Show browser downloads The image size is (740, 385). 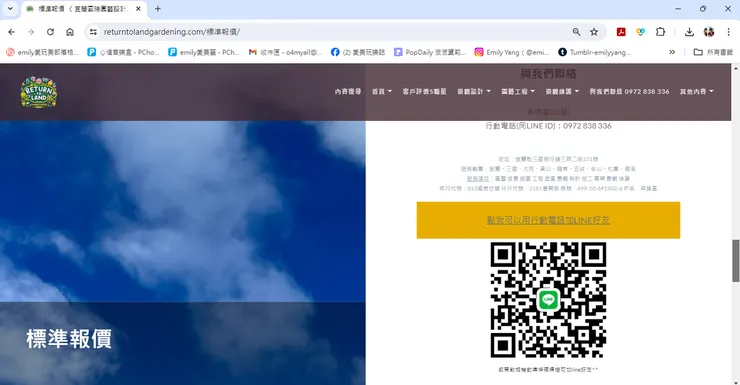[690, 32]
